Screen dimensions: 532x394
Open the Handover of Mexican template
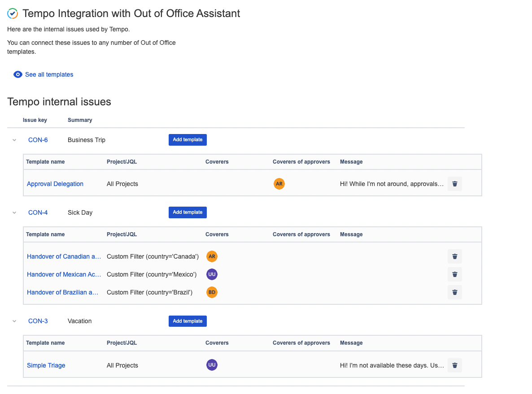pos(64,274)
